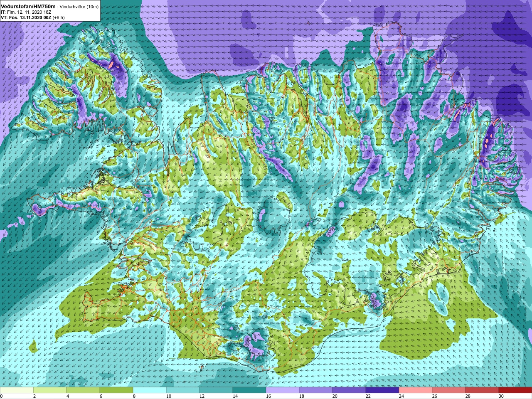Click the light pink 24–26 legend swatch
Screen dimensions: 532x399
(x=416, y=390)
